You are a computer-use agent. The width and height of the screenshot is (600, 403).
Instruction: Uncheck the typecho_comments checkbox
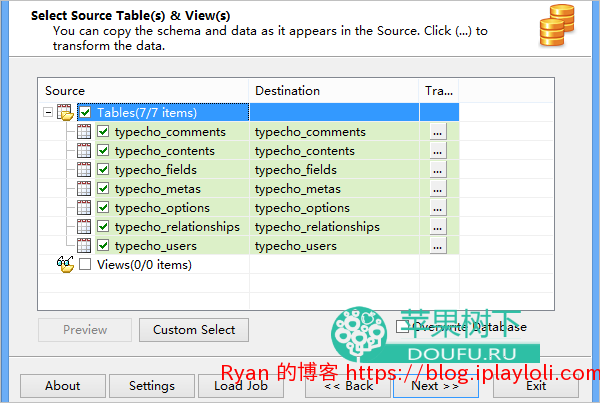tap(103, 131)
